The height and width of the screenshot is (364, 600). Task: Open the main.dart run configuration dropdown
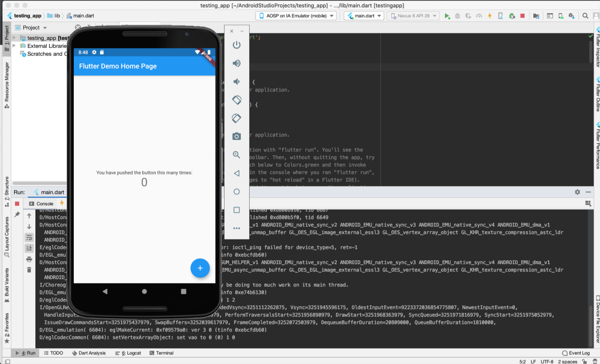click(x=364, y=16)
